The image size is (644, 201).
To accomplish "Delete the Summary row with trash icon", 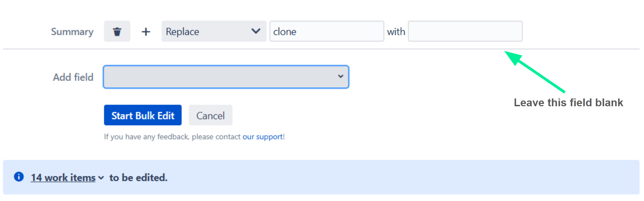I will (x=117, y=31).
